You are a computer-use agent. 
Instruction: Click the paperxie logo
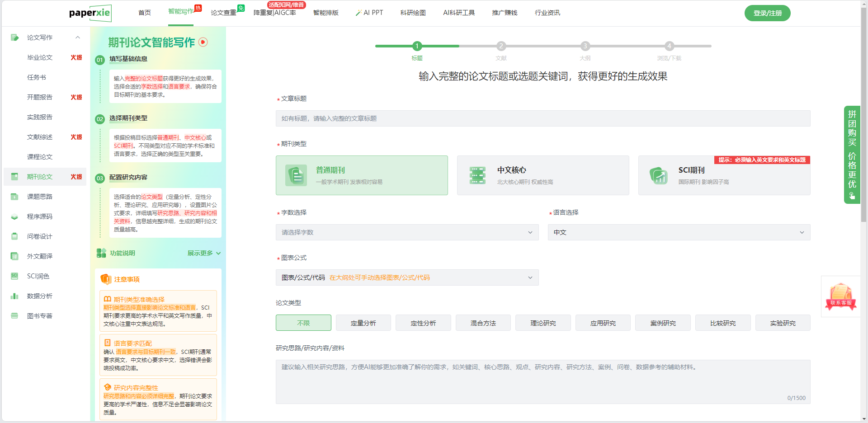90,13
